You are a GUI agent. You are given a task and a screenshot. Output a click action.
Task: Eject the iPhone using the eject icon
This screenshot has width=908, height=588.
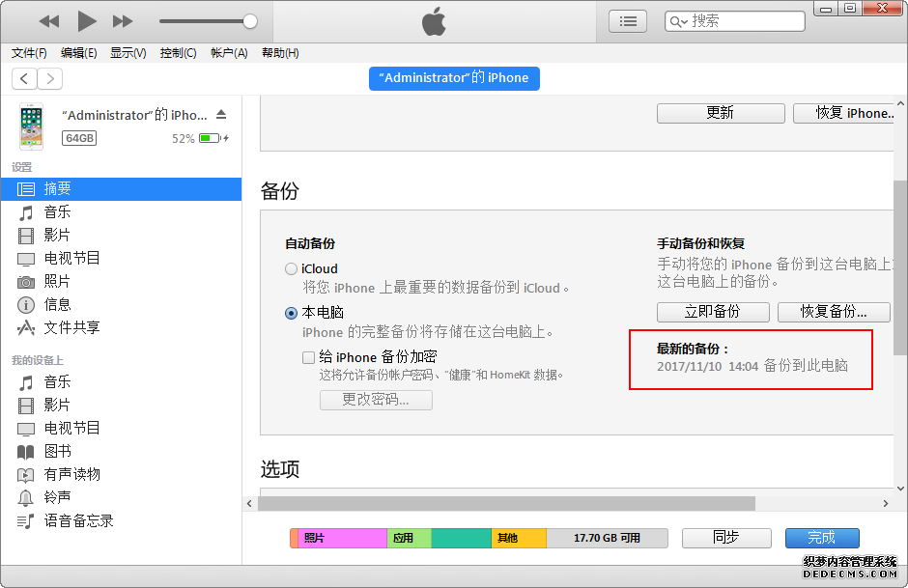coord(221,115)
